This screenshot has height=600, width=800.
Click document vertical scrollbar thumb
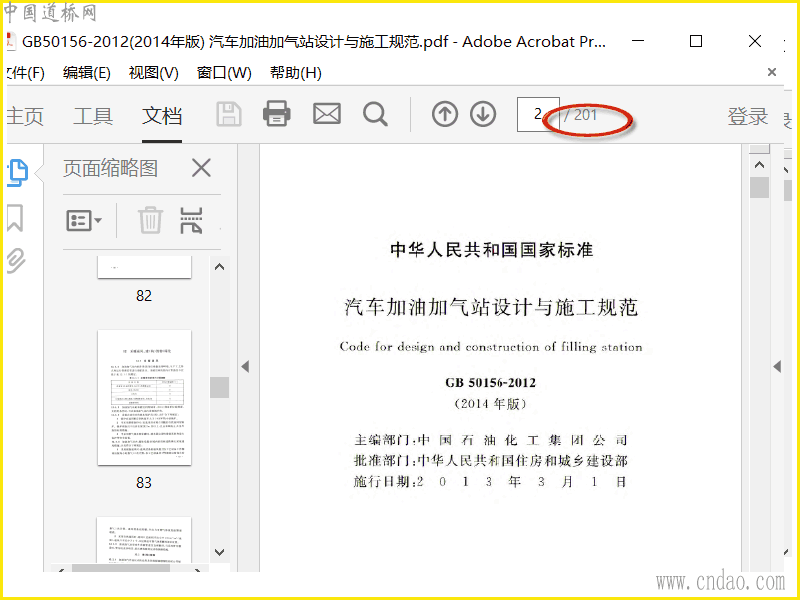click(759, 187)
